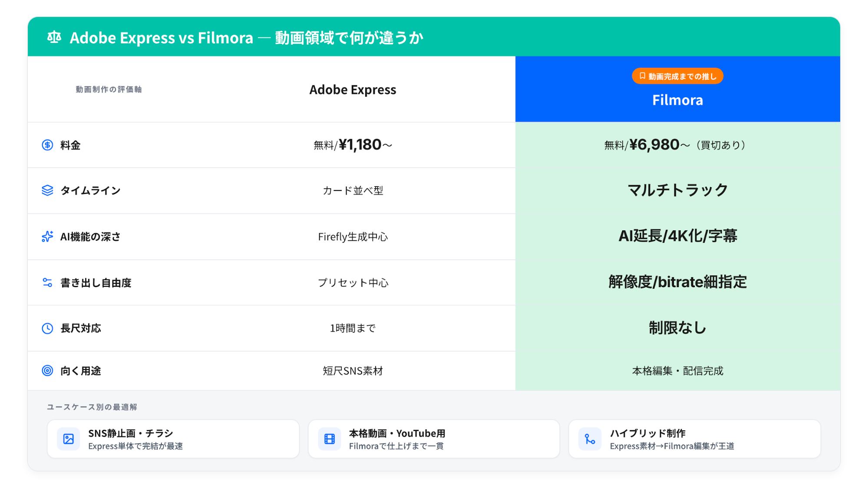Image resolution: width=868 pixels, height=488 pixels.
Task: Click the AI機能の深さ row label
Action: coord(90,236)
